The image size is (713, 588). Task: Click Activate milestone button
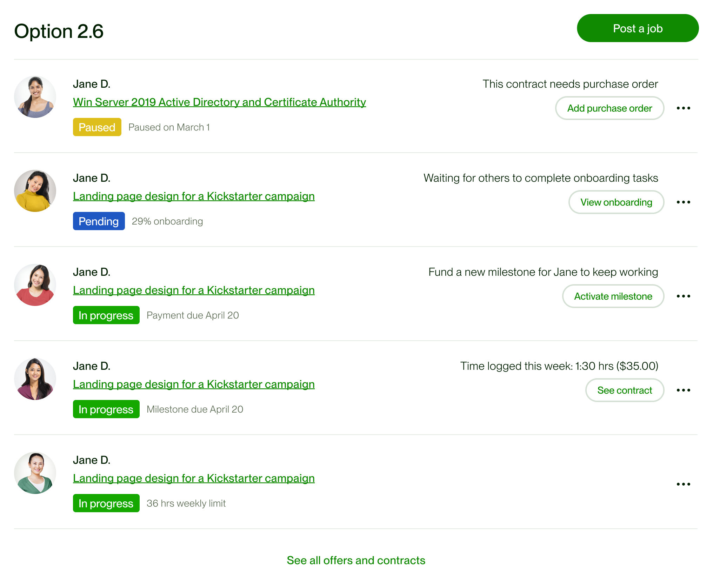[x=613, y=296]
